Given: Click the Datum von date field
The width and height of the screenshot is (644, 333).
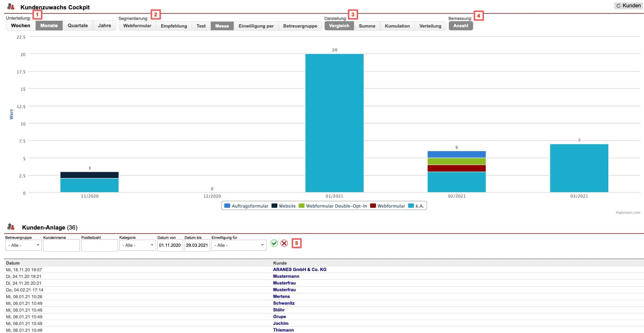Looking at the screenshot, I should (x=170, y=245).
